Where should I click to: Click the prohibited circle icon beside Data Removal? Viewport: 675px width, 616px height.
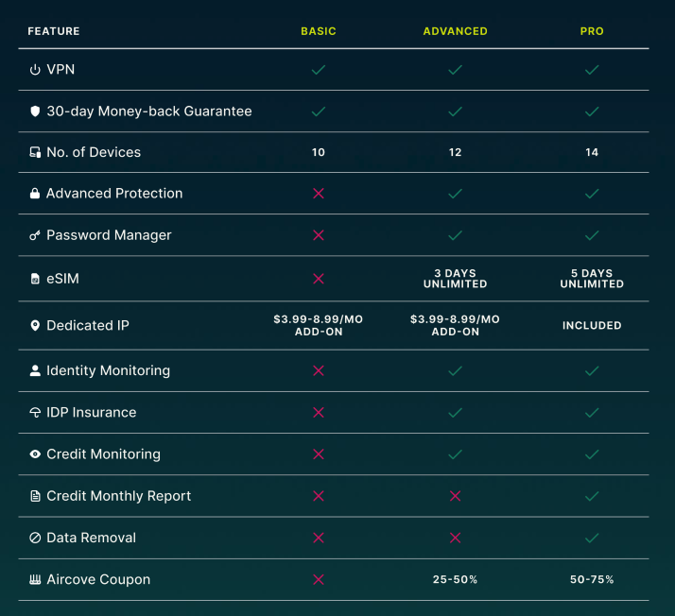[35, 538]
